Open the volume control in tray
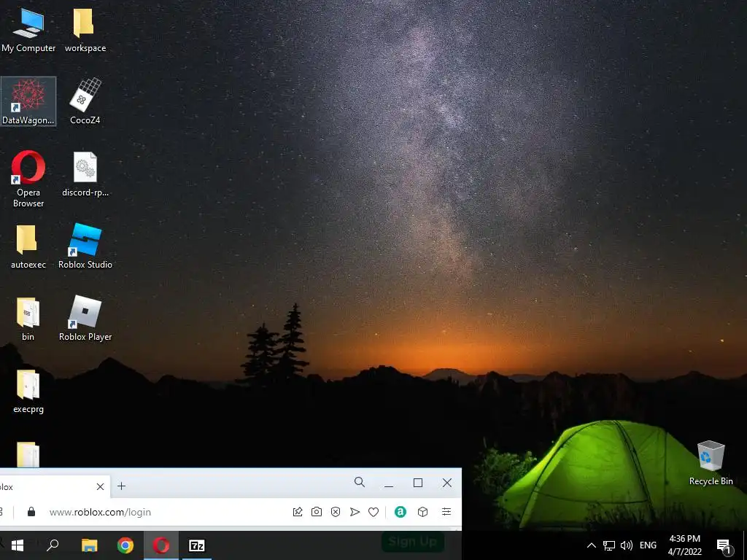The width and height of the screenshot is (747, 560). pos(627,545)
